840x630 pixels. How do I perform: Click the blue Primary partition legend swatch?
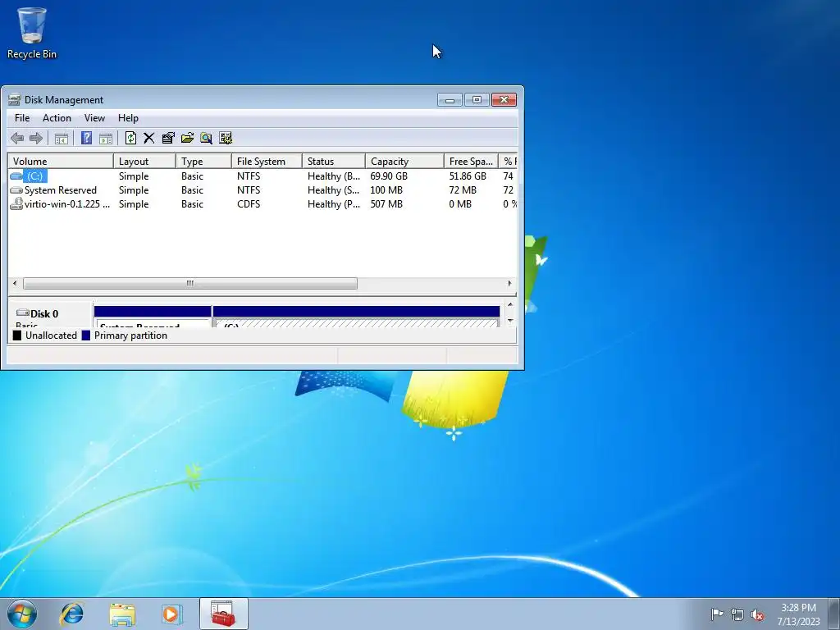(x=85, y=336)
